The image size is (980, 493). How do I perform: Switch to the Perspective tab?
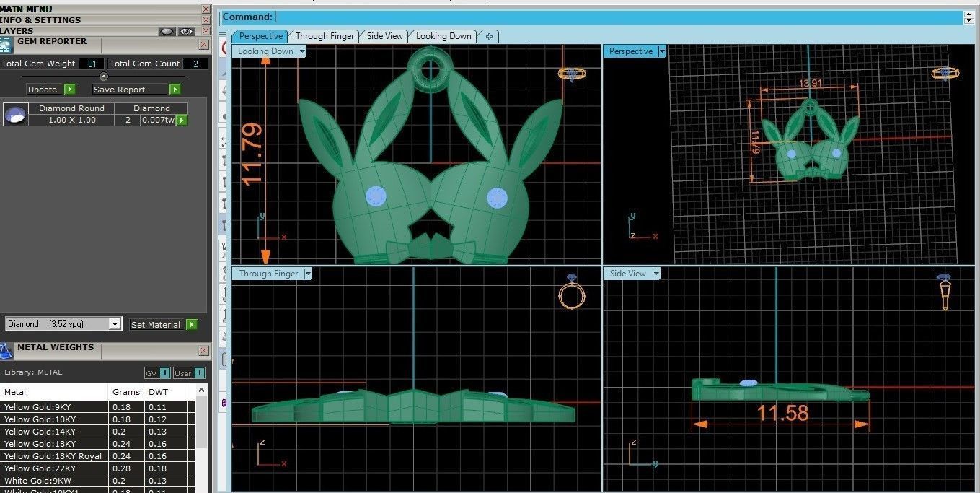click(x=260, y=36)
